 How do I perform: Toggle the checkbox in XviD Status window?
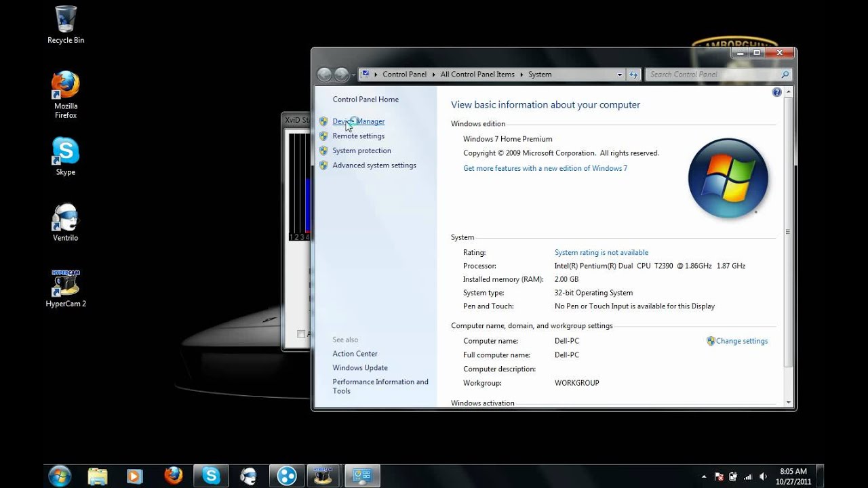pyautogui.click(x=301, y=333)
